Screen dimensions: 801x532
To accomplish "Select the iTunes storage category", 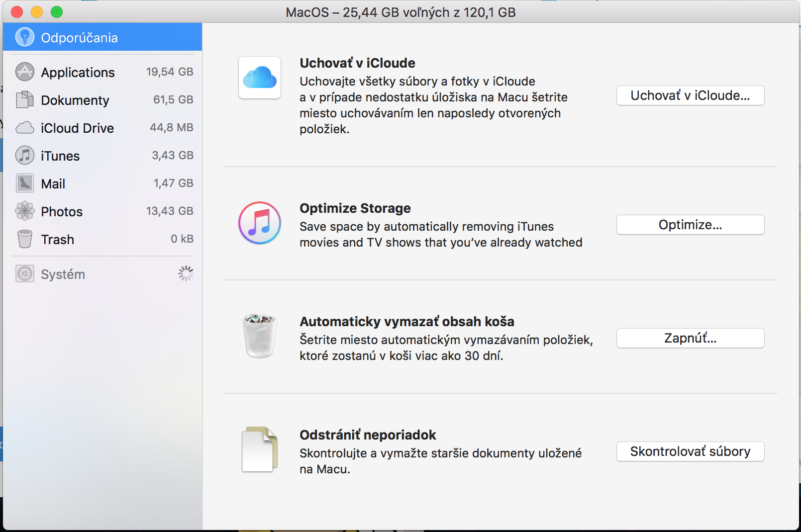I will [102, 156].
